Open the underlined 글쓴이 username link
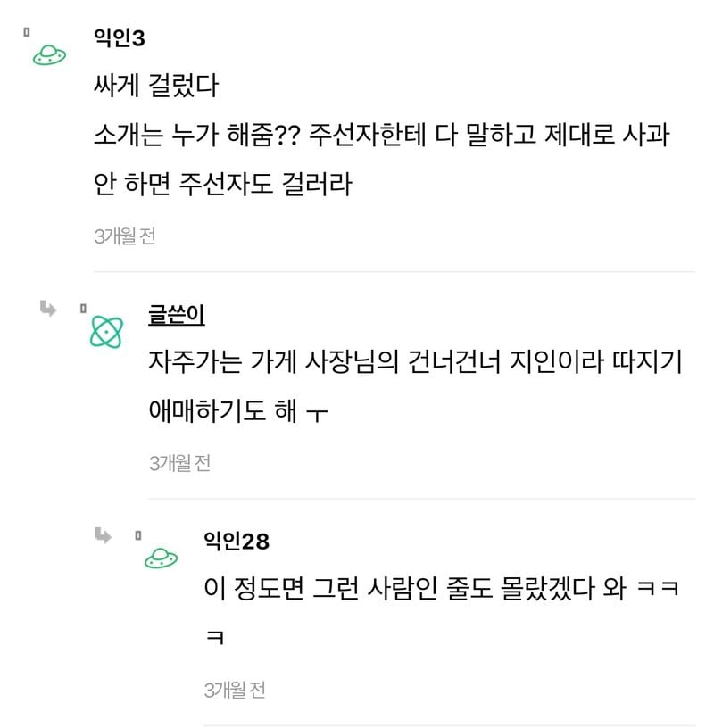 coord(177,316)
